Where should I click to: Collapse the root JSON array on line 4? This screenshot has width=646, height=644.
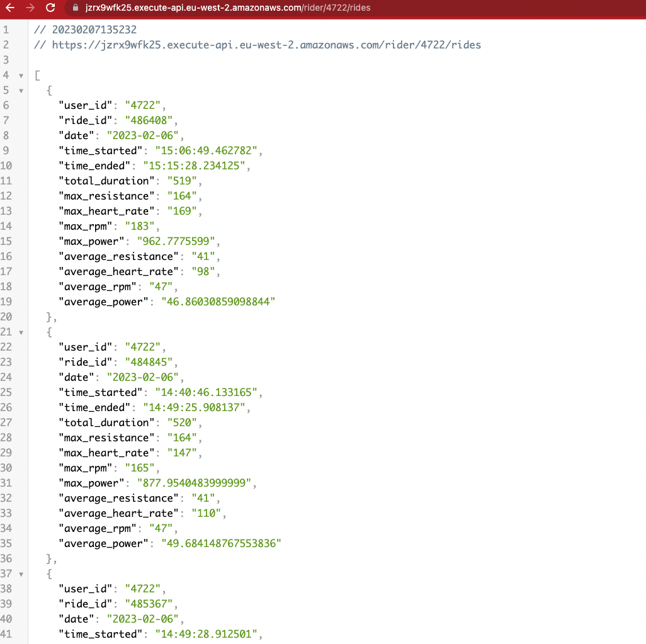pos(21,75)
